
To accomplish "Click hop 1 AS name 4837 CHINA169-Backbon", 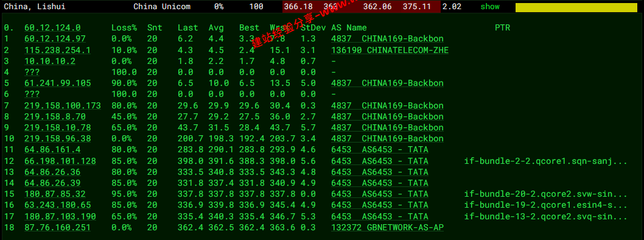I will pos(387,39).
